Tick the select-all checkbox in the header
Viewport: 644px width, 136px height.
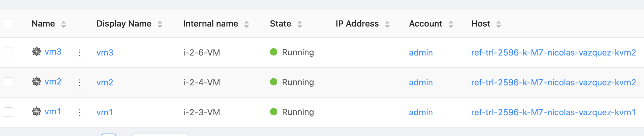tap(9, 23)
